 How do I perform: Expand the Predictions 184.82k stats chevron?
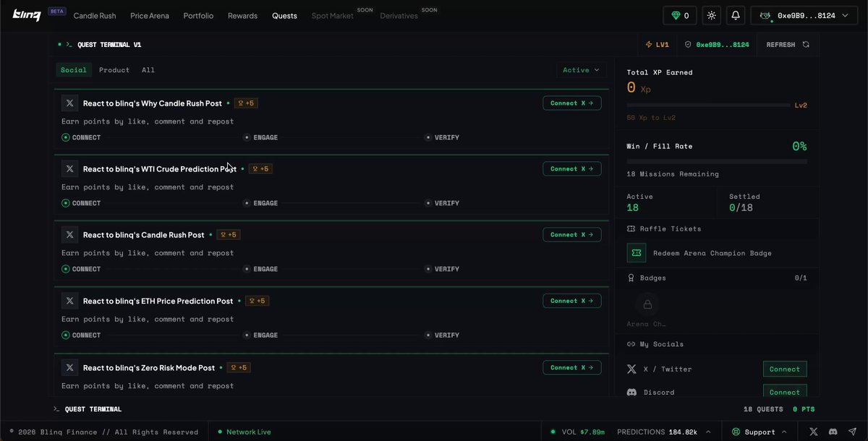tap(709, 432)
